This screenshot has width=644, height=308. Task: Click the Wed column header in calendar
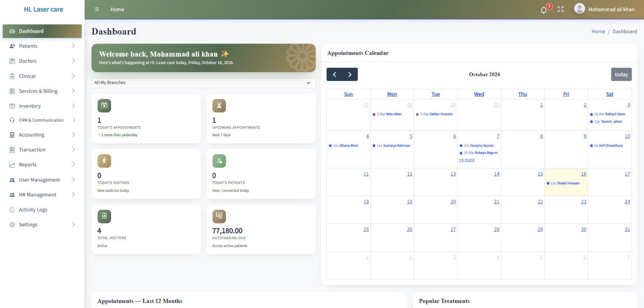[x=479, y=94]
